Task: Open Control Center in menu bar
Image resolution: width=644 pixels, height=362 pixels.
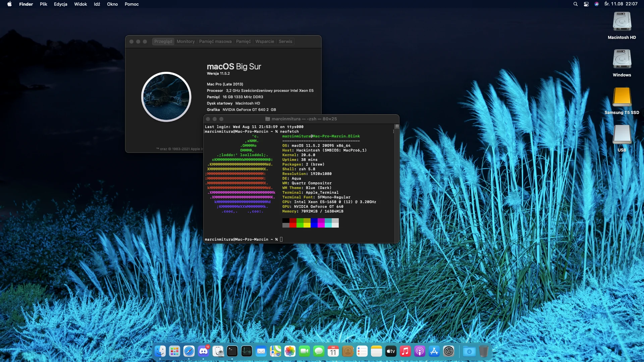Action: 586,4
